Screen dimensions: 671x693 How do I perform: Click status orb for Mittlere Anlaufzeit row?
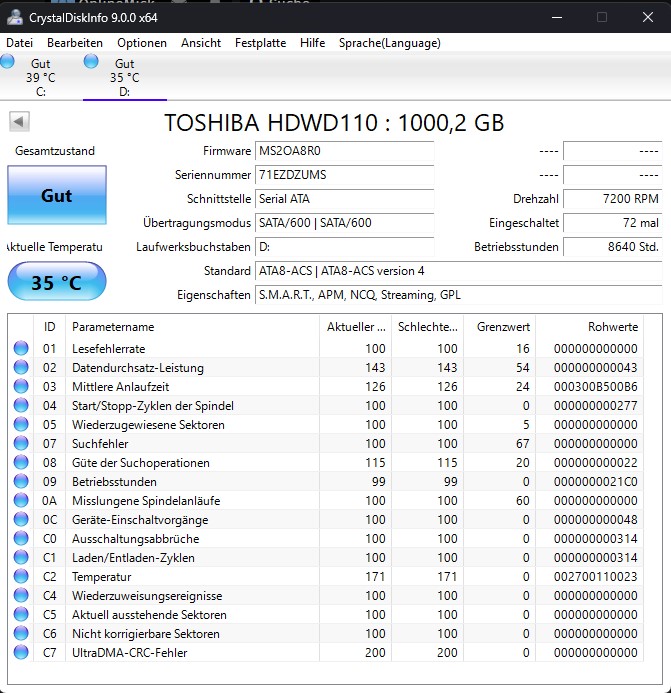pos(21,386)
